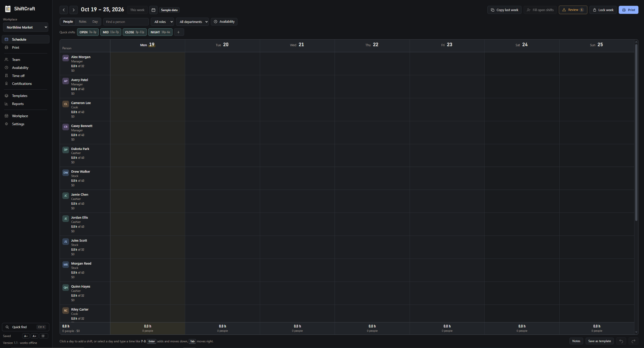Click Alex Morgan's AM avatar
644x348 pixels.
[x=65, y=58]
